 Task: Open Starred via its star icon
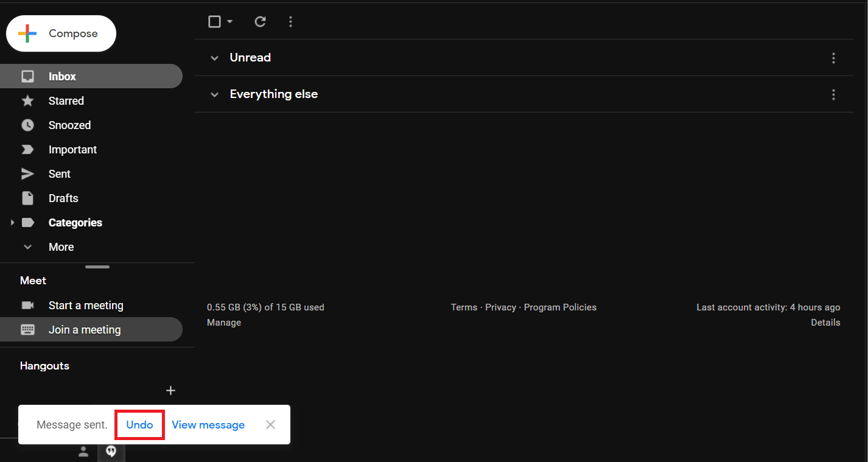(27, 100)
